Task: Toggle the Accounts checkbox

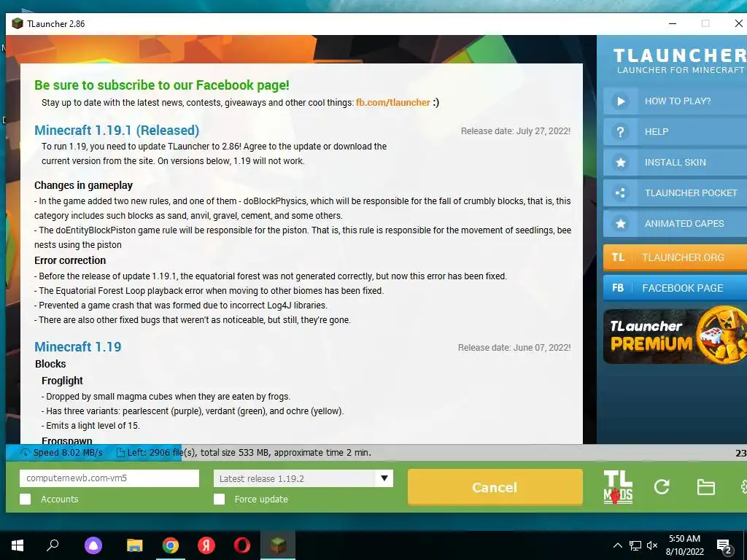Action: pos(26,499)
